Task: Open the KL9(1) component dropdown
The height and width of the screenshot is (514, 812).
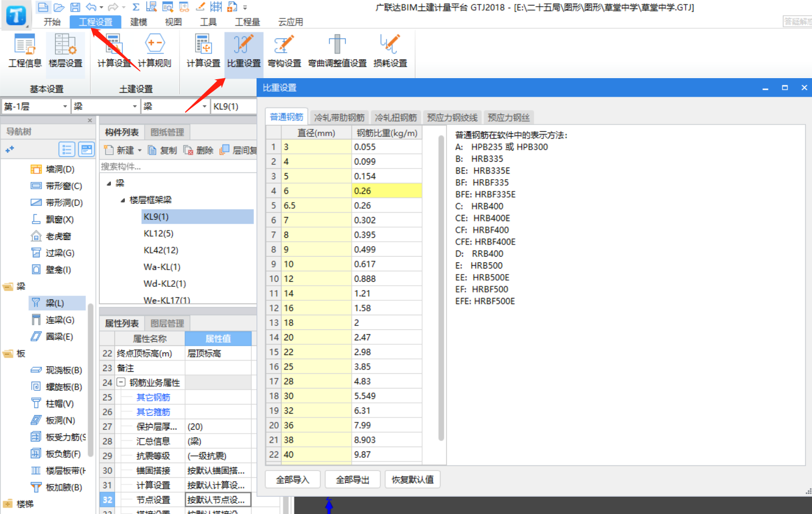Action: click(233, 106)
